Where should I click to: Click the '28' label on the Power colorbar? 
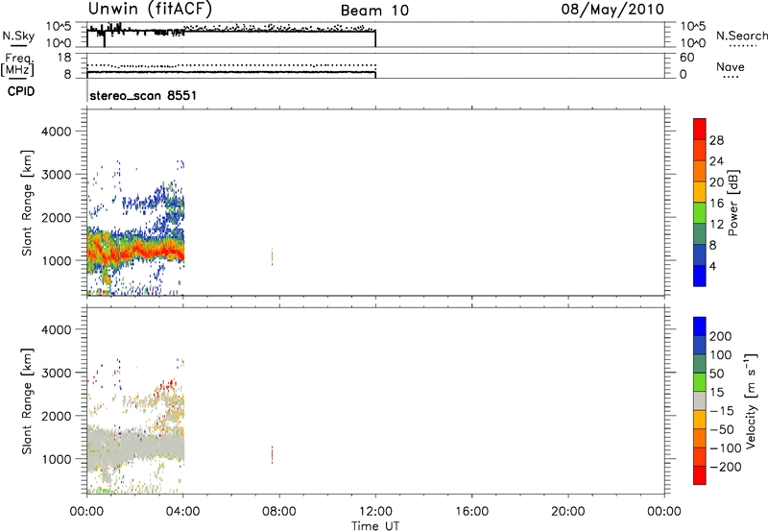coord(716,140)
